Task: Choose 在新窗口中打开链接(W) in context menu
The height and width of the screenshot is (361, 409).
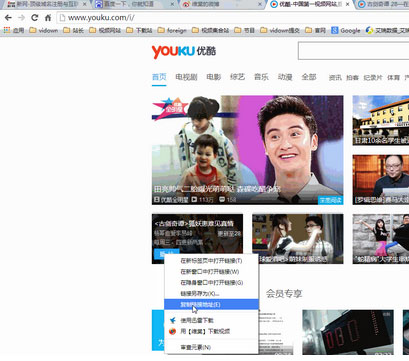Action: pos(211,272)
